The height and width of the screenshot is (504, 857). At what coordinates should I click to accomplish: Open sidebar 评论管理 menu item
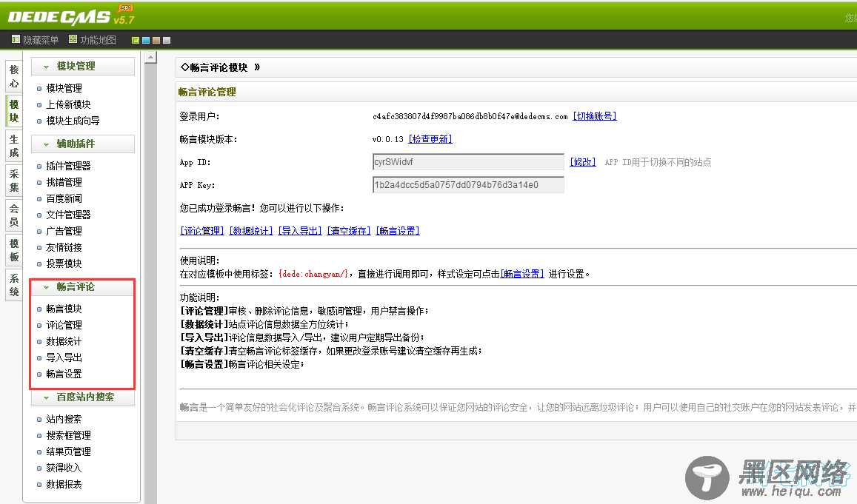point(64,325)
